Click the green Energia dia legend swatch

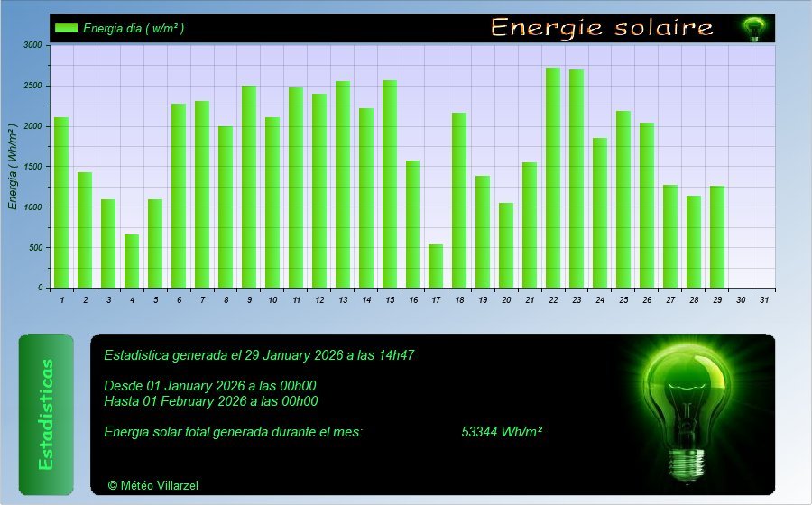pos(66,28)
